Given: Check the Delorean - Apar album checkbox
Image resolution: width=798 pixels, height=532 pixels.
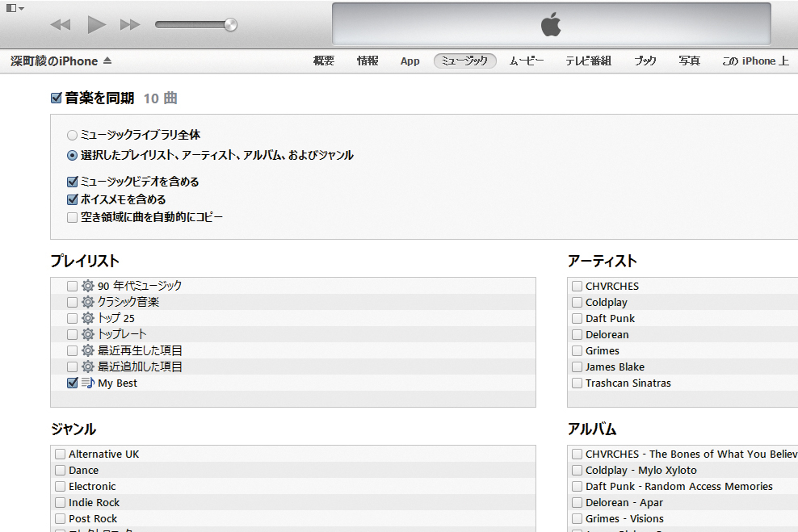Looking at the screenshot, I should pos(577,502).
